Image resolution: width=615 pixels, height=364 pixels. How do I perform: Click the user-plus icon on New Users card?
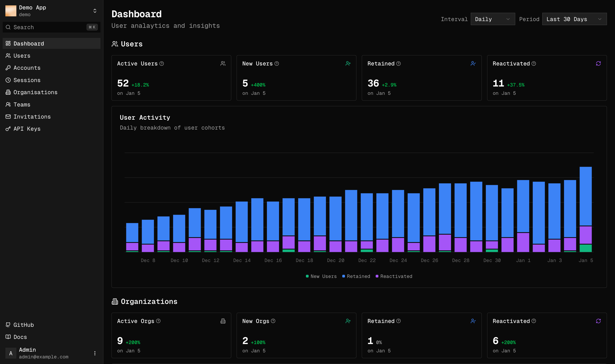(348, 63)
